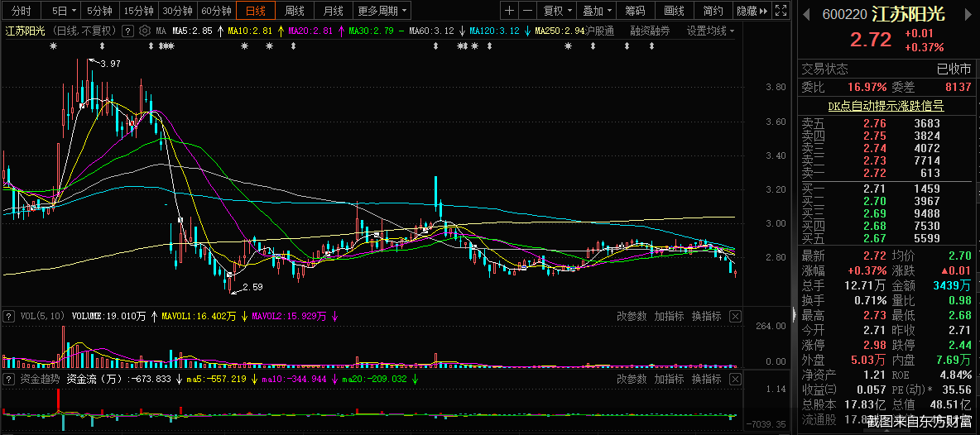Click 换指标 in the VOL panel
Viewport: 980px width, 435px height.
click(x=706, y=316)
